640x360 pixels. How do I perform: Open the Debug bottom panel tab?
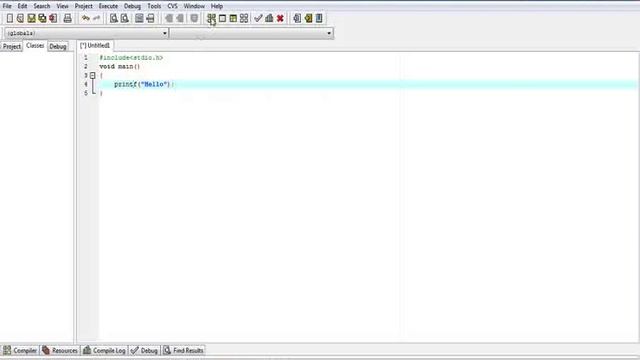coord(144,350)
